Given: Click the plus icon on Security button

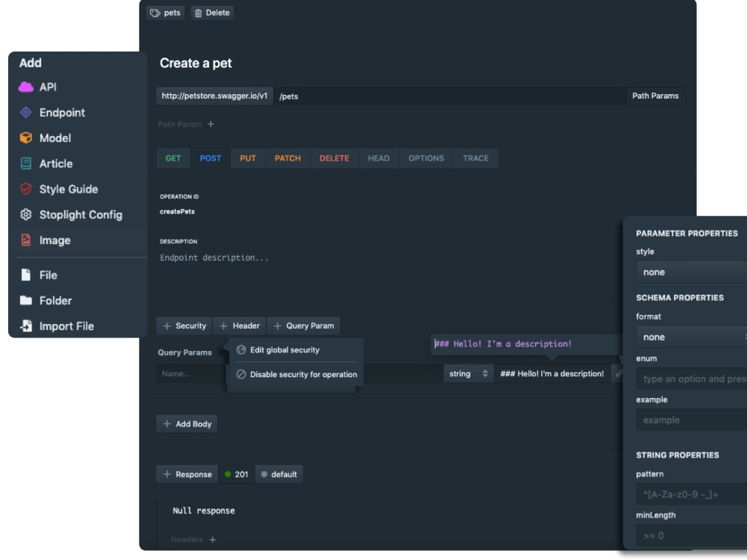Looking at the screenshot, I should click(167, 326).
